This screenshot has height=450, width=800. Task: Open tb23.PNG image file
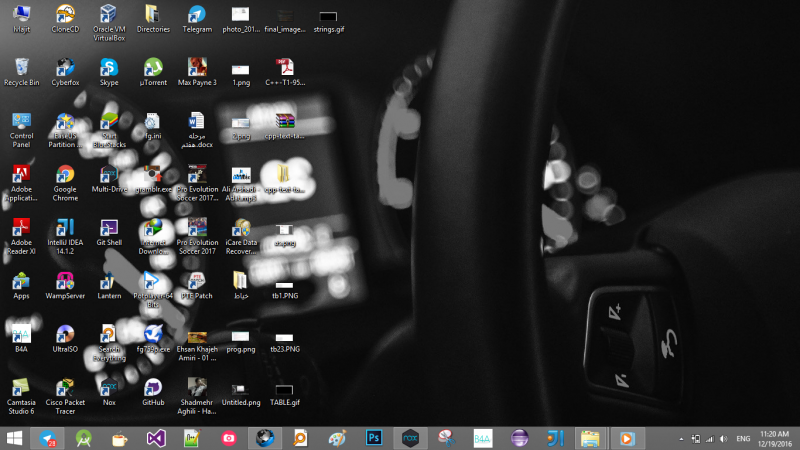click(x=285, y=342)
